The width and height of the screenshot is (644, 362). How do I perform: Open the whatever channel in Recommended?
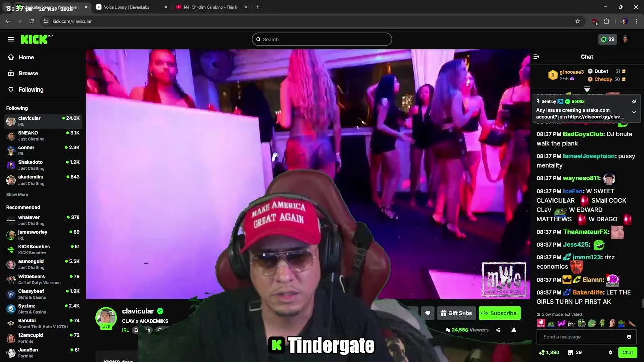pos(43,220)
